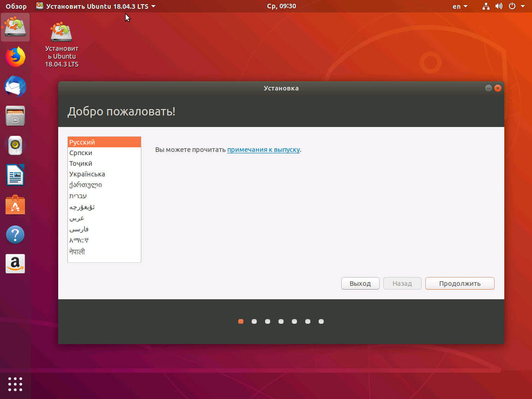Select Nepali नेपाली in the language list
This screenshot has height=399, width=532.
104,251
